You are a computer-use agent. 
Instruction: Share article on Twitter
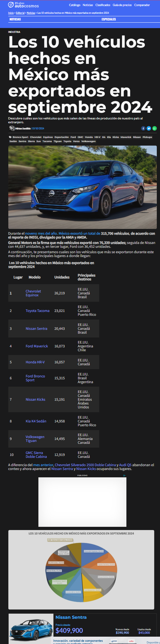click(149, 128)
